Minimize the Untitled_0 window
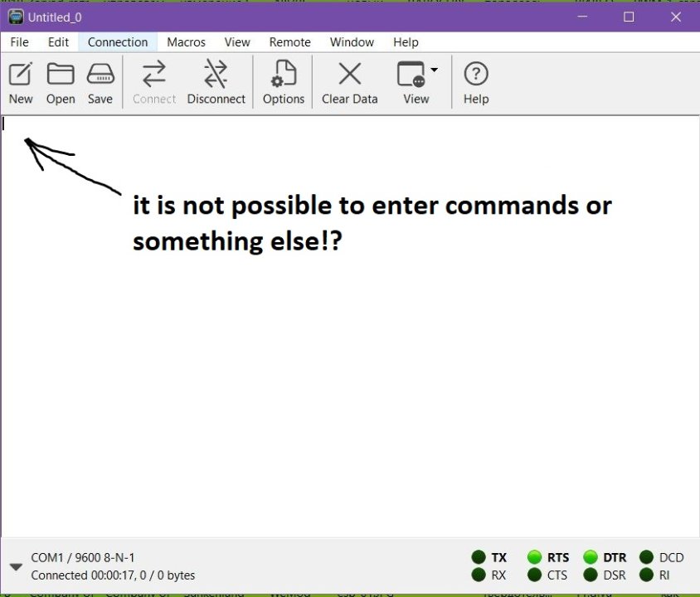The image size is (700, 597). coord(582,17)
